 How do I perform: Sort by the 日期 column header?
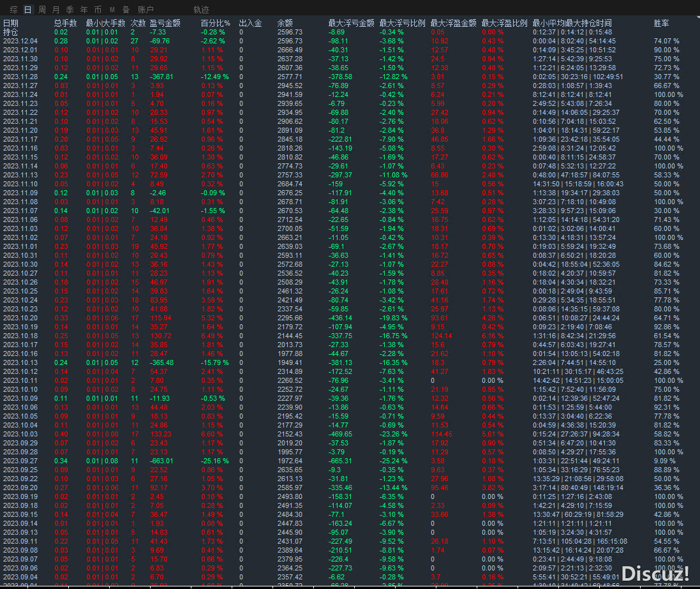tap(11, 23)
